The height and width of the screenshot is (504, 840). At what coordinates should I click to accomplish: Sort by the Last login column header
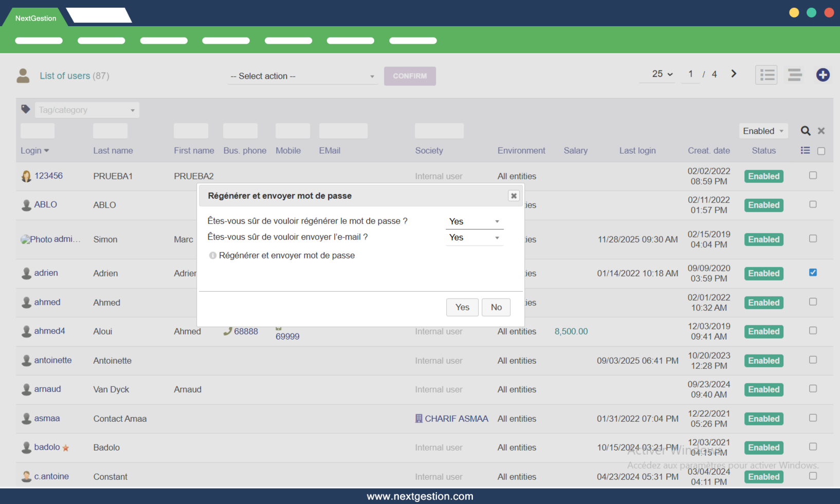637,151
